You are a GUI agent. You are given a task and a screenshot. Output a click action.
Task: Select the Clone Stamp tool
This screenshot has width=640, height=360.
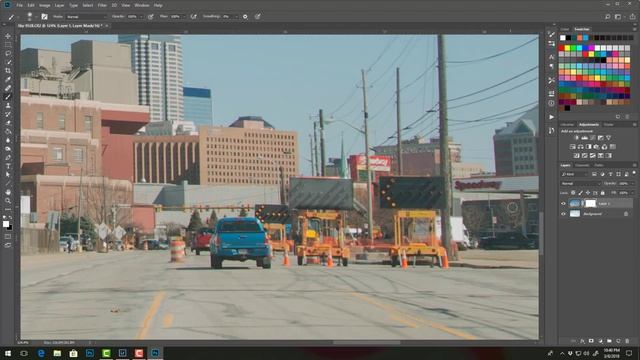point(8,105)
